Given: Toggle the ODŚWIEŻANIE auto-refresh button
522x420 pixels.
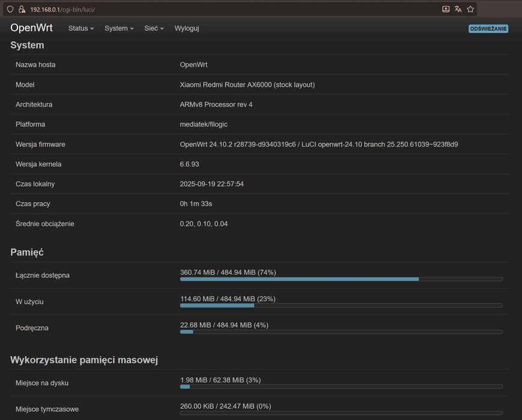Looking at the screenshot, I should (488, 29).
